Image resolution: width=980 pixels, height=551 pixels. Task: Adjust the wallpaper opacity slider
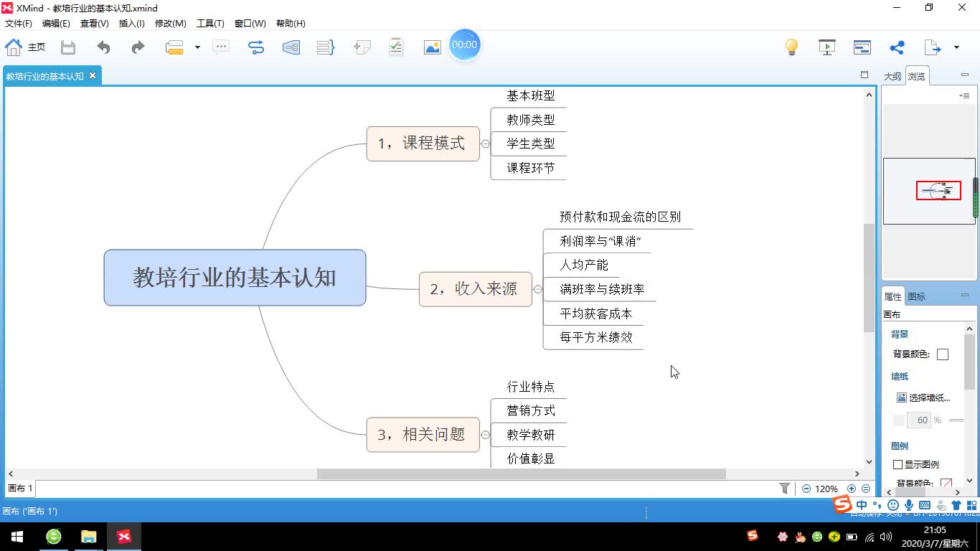pos(956,420)
